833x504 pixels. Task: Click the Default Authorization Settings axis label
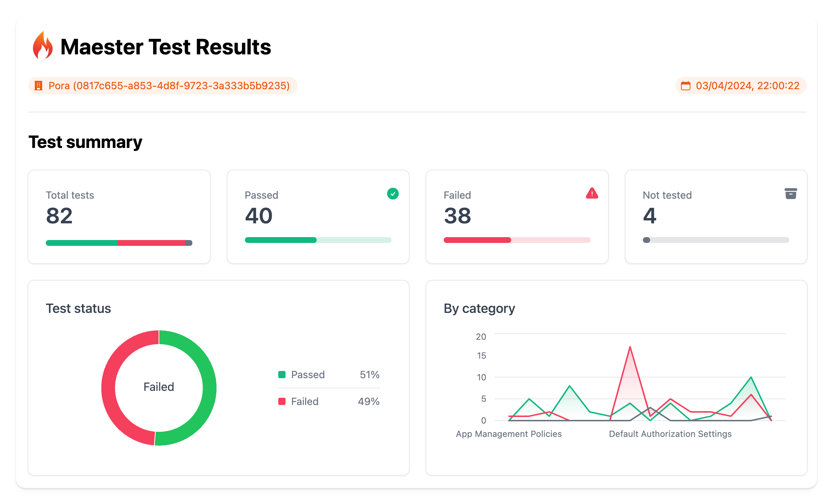[670, 434]
